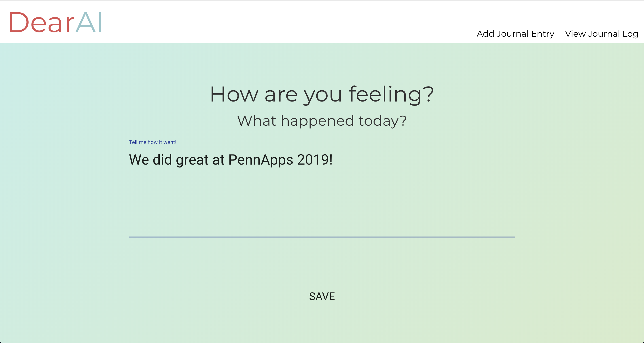The width and height of the screenshot is (644, 343).
Task: Click the blue "AI" part of logo
Action: point(89,23)
